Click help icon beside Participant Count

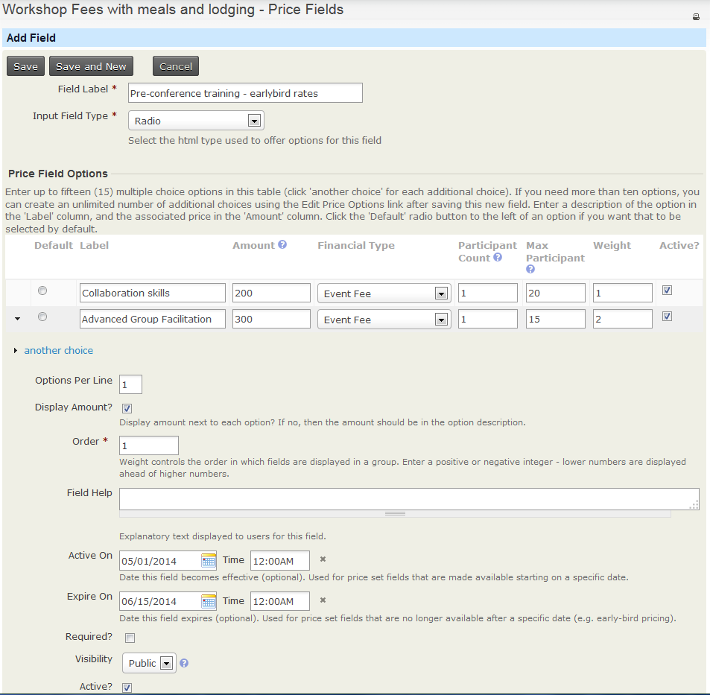(498, 258)
